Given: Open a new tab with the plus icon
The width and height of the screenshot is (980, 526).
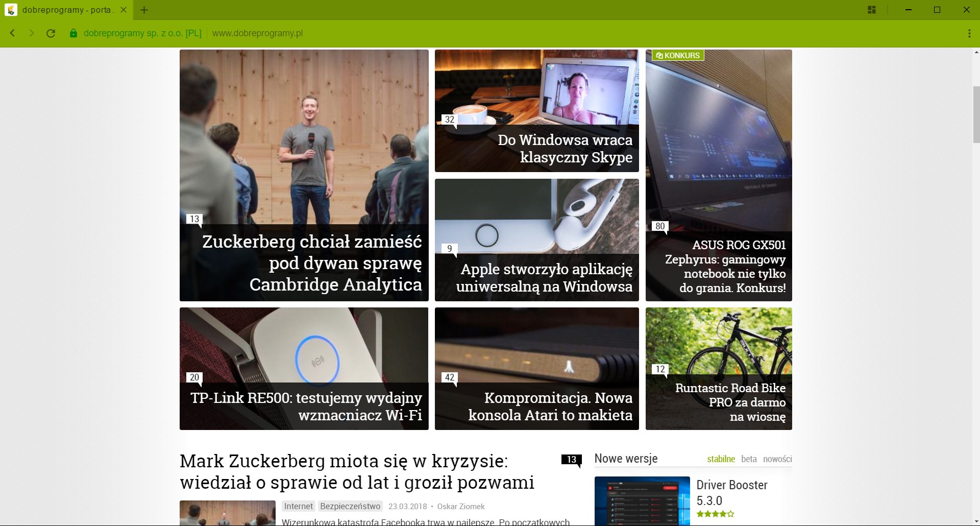Looking at the screenshot, I should click(x=144, y=10).
